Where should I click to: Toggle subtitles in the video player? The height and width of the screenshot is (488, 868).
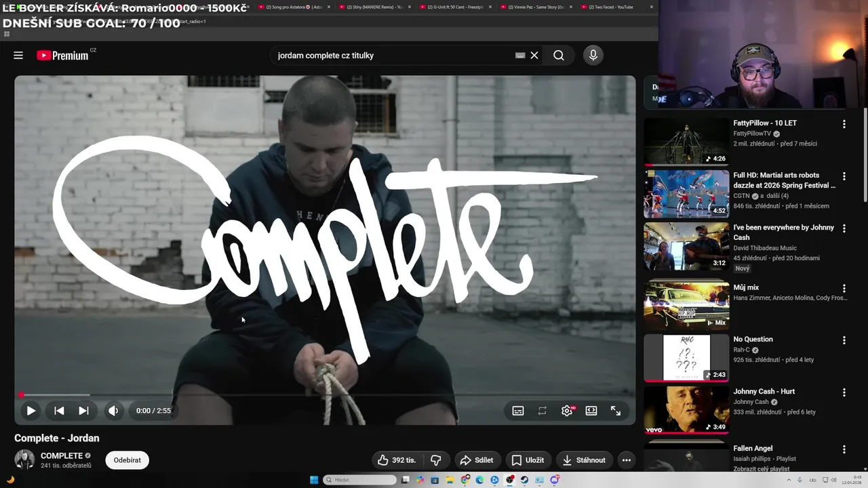coord(518,411)
